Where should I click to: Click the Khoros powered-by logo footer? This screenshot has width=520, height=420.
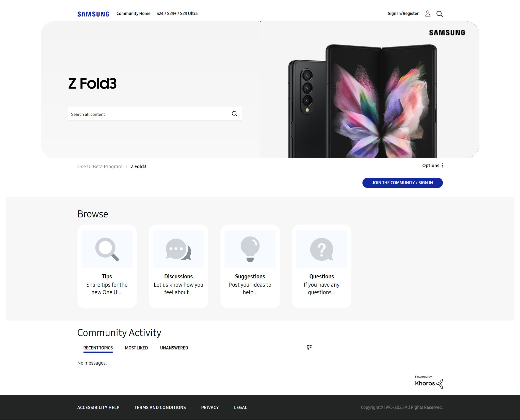[429, 381]
